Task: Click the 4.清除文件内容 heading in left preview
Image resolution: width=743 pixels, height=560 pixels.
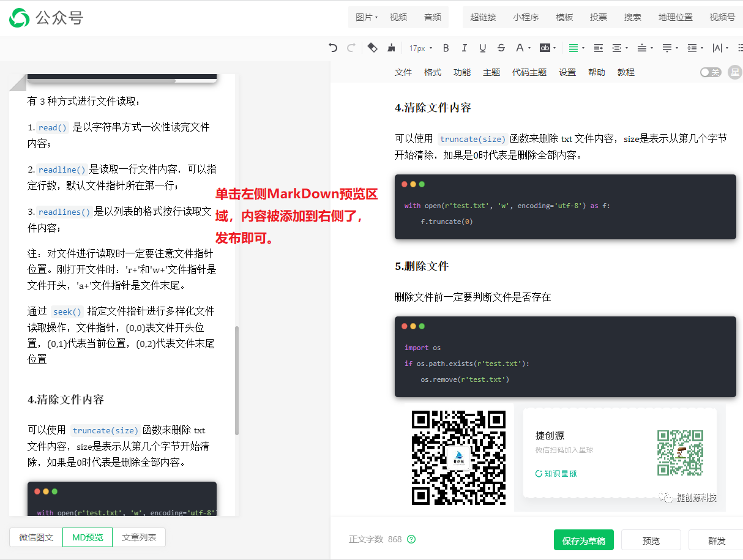Action: pyautogui.click(x=65, y=399)
